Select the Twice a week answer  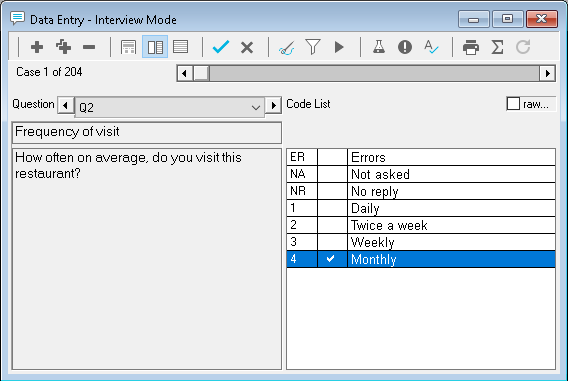coord(421,225)
